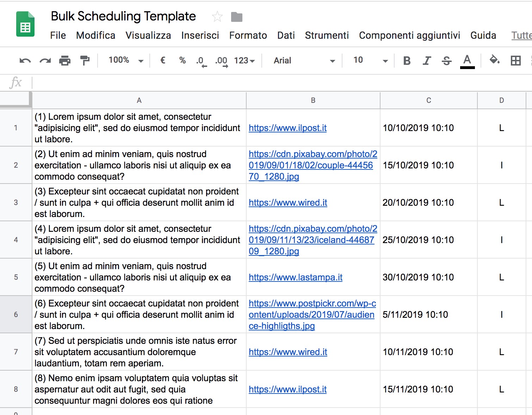
Task: Apply percent format to selection
Action: pos(182,60)
